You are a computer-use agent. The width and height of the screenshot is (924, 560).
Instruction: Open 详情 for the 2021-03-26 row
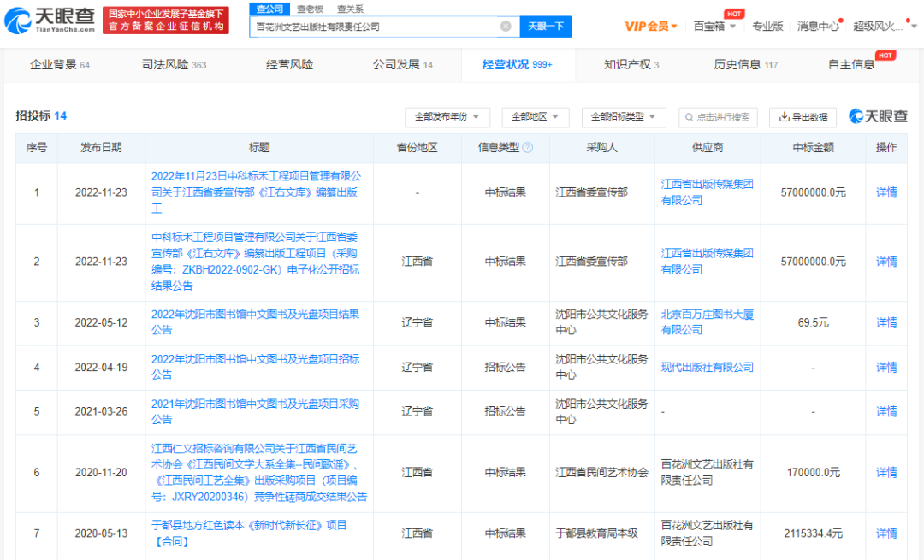tap(886, 411)
